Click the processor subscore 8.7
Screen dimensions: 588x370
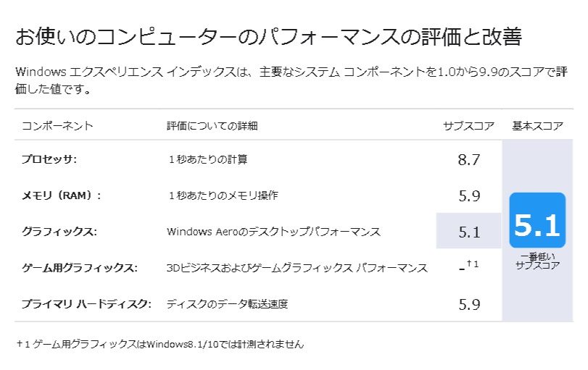point(469,159)
